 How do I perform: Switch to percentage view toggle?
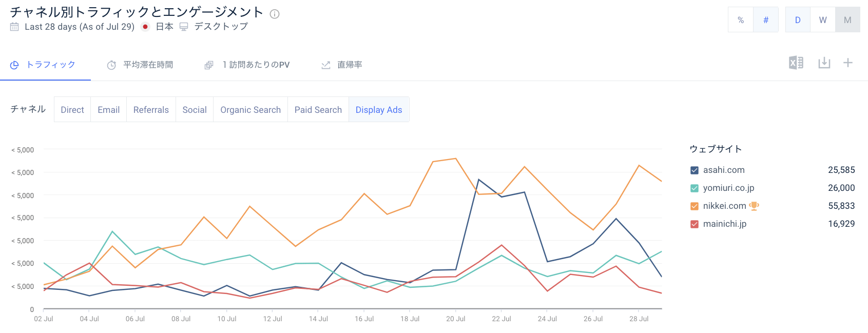[740, 20]
